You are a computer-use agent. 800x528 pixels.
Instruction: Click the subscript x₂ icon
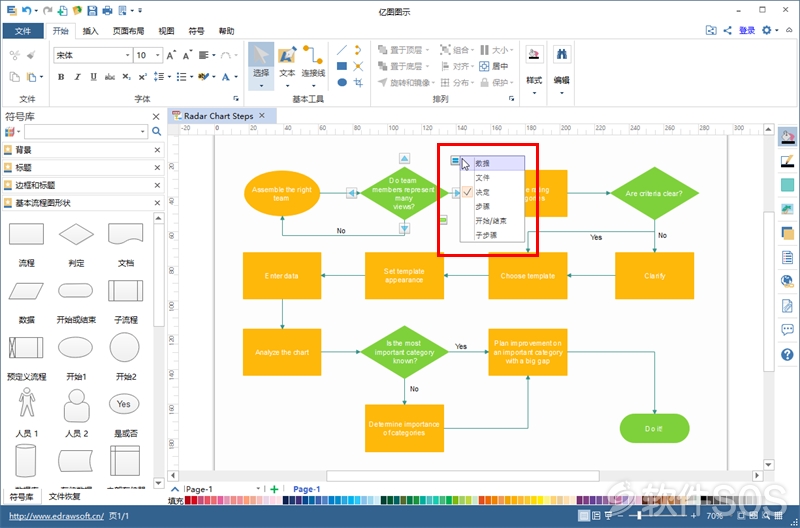click(127, 77)
